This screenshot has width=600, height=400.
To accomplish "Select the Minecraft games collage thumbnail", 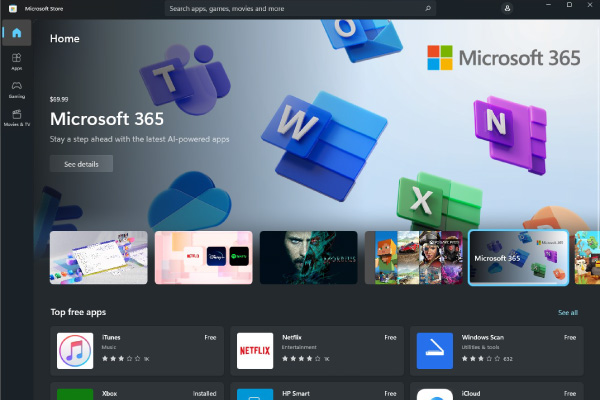I will 414,258.
